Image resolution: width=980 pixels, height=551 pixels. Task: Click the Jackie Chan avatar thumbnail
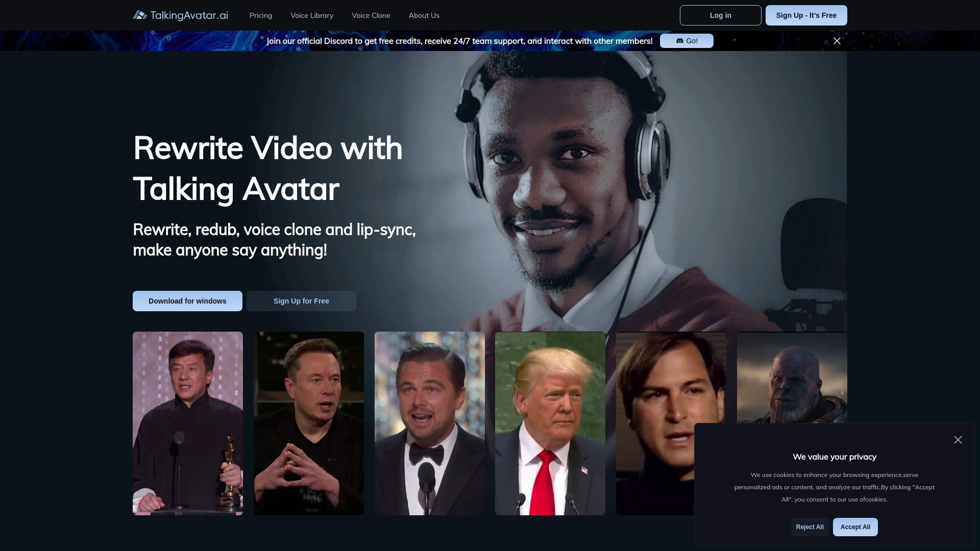tap(188, 423)
